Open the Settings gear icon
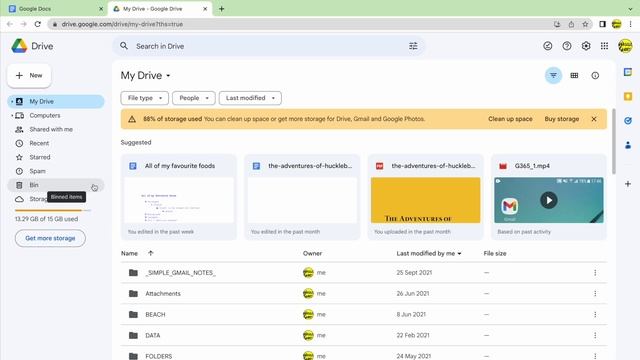Image resolution: width=640 pixels, height=360 pixels. tap(586, 46)
